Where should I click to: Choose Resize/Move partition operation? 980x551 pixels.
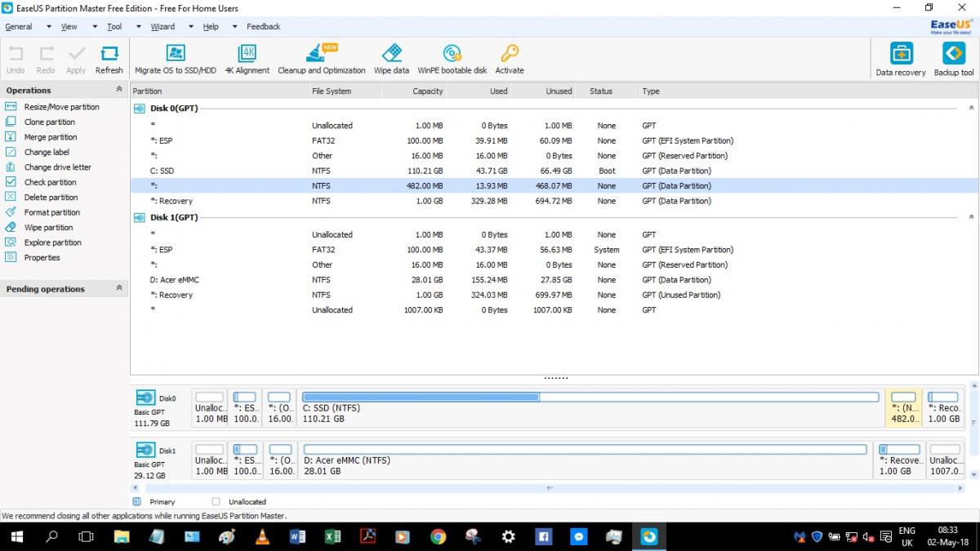61,107
